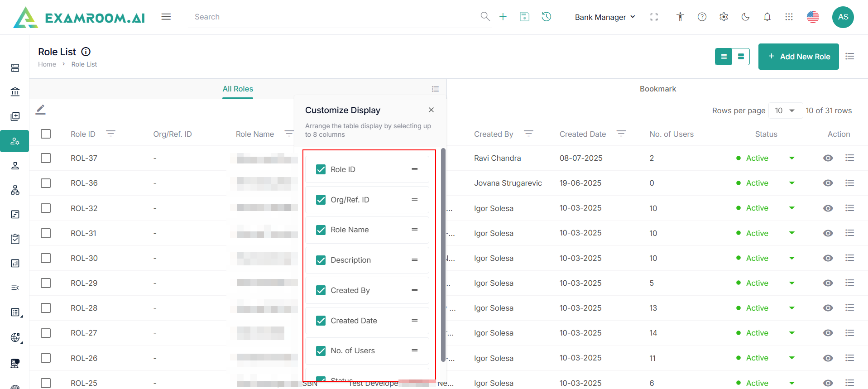Uncheck the Created Date column checkbox

click(x=321, y=321)
